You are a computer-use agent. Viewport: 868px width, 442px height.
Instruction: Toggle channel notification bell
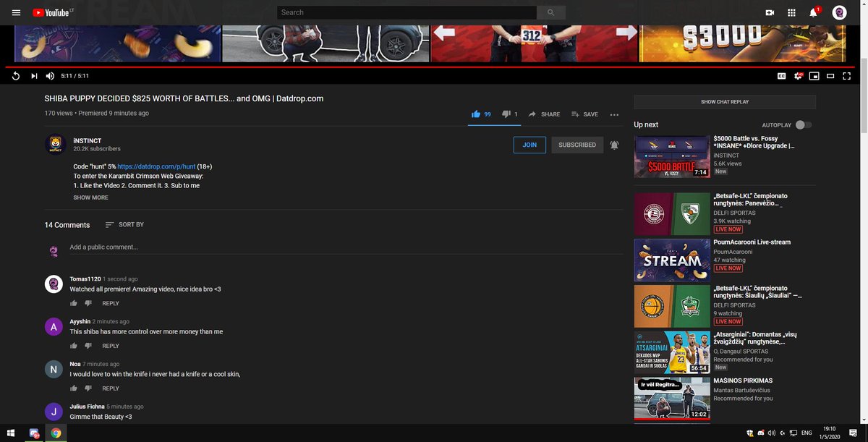click(x=614, y=145)
